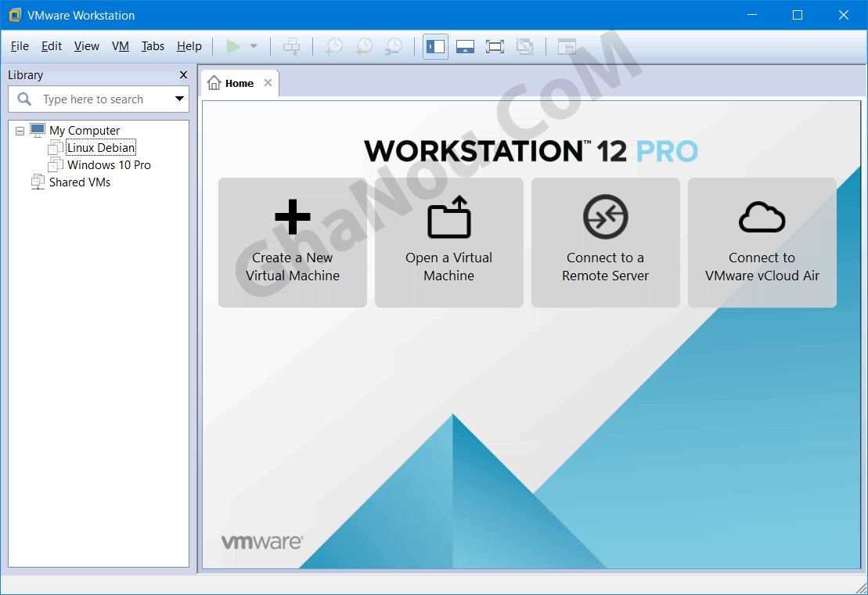868x595 pixels.
Task: Click the My Computer monitor icon
Action: click(38, 131)
